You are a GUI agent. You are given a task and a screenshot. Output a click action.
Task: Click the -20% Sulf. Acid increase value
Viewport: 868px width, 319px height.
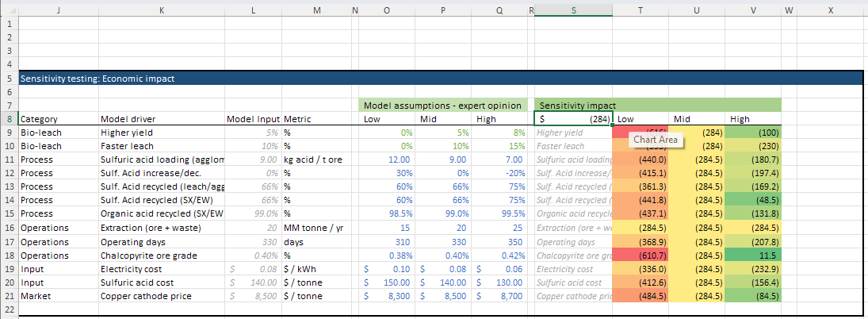click(499, 173)
